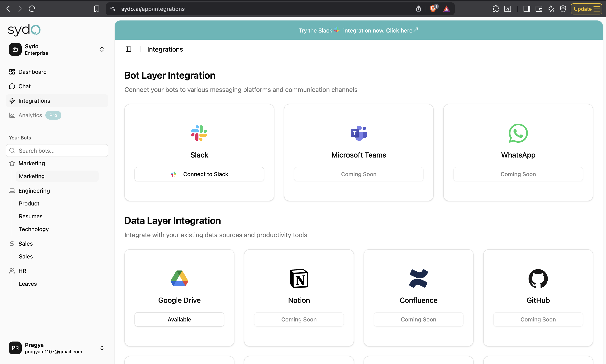Go back using browser back arrow

point(8,9)
